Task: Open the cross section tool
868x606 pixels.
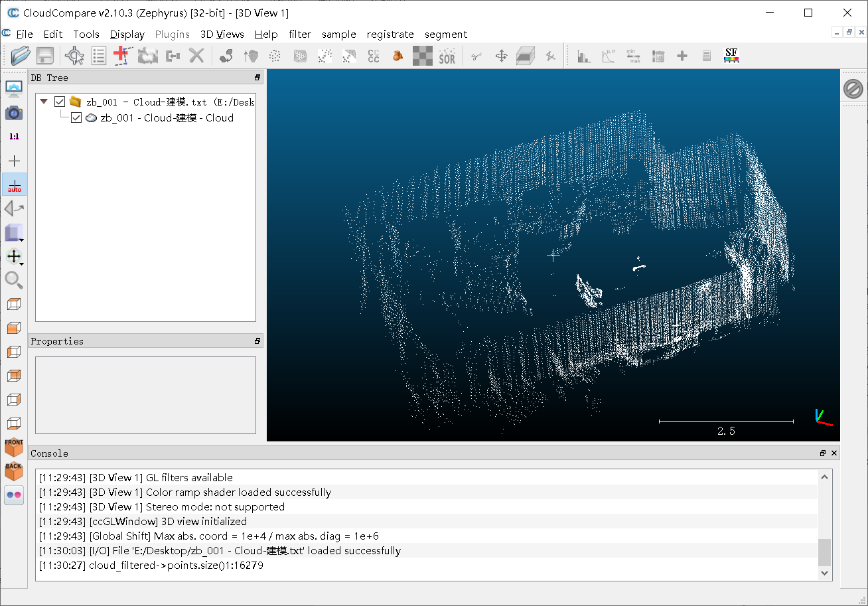Action: (x=526, y=56)
